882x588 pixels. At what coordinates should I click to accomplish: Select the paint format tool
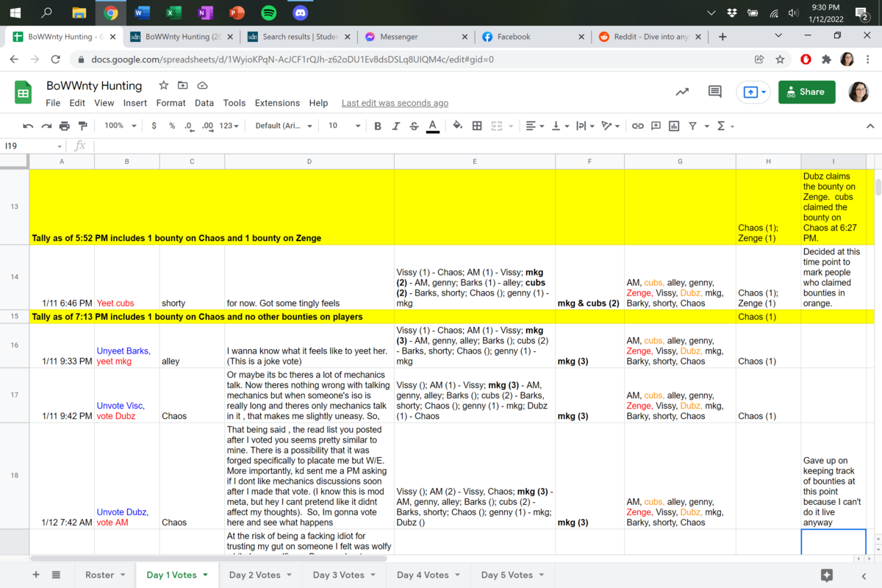pyautogui.click(x=82, y=126)
